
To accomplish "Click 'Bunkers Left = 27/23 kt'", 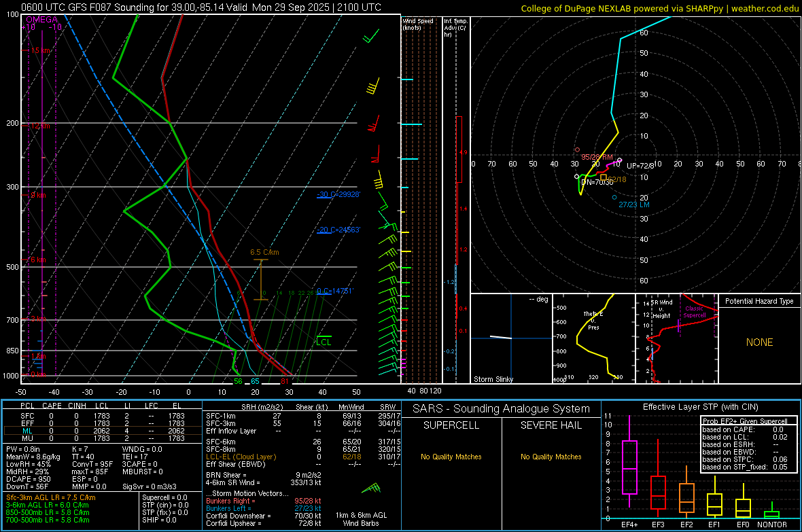I will click(x=264, y=508).
